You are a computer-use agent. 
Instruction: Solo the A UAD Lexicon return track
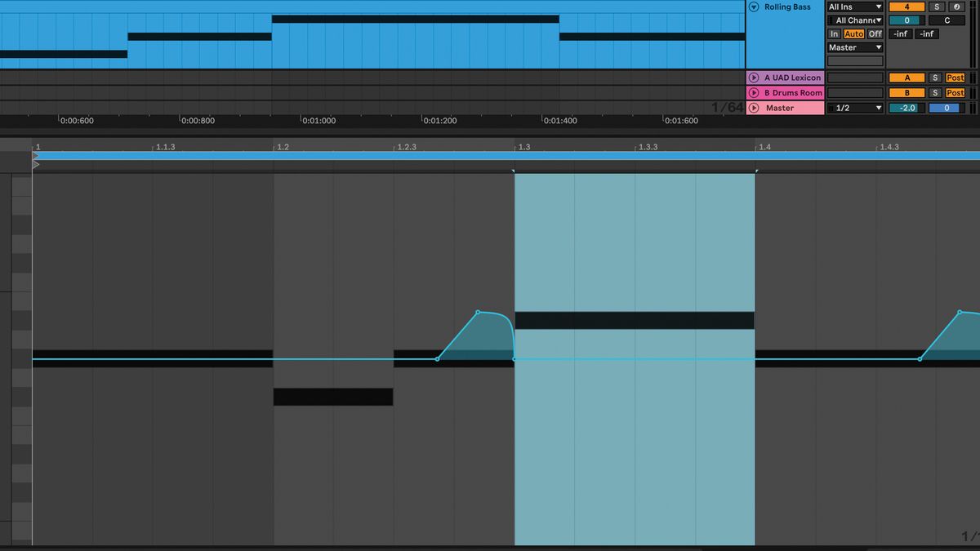point(936,78)
